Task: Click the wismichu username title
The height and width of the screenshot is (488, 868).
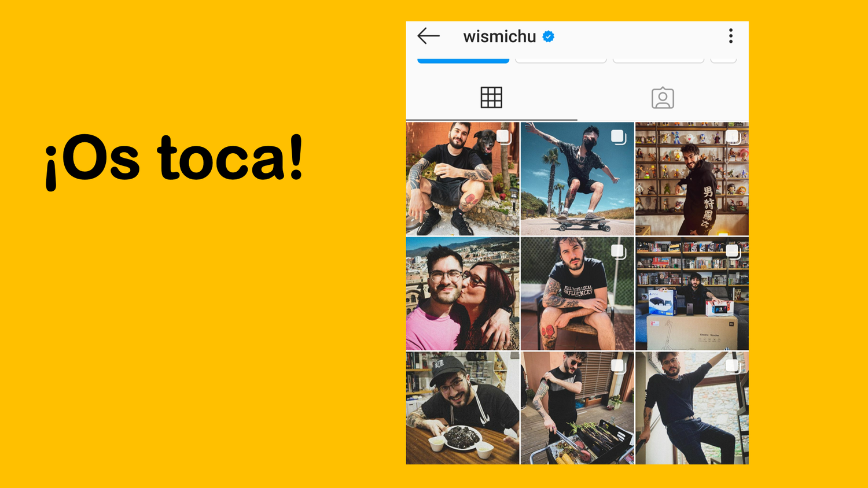Action: coord(499,36)
